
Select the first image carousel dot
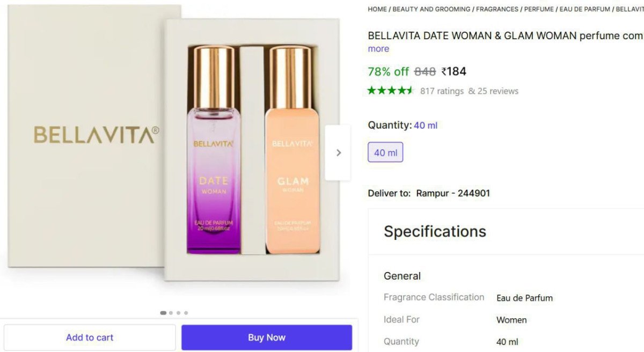[x=163, y=313]
